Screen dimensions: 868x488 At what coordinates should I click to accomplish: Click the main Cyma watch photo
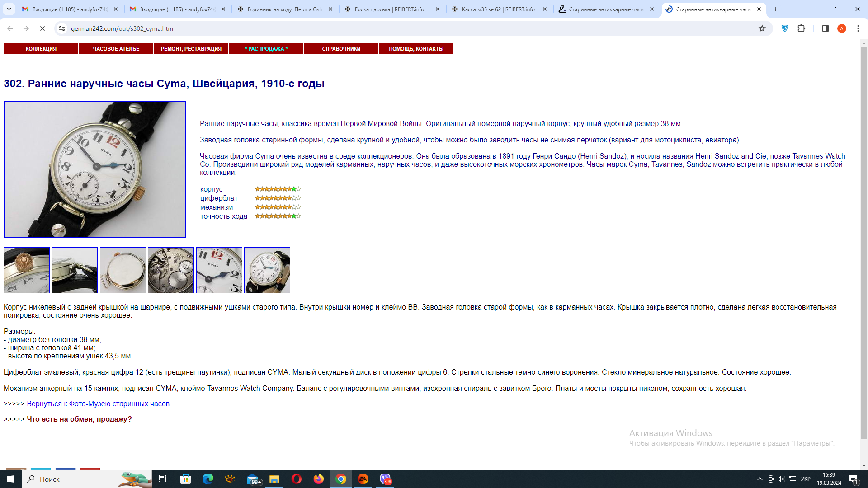point(95,169)
